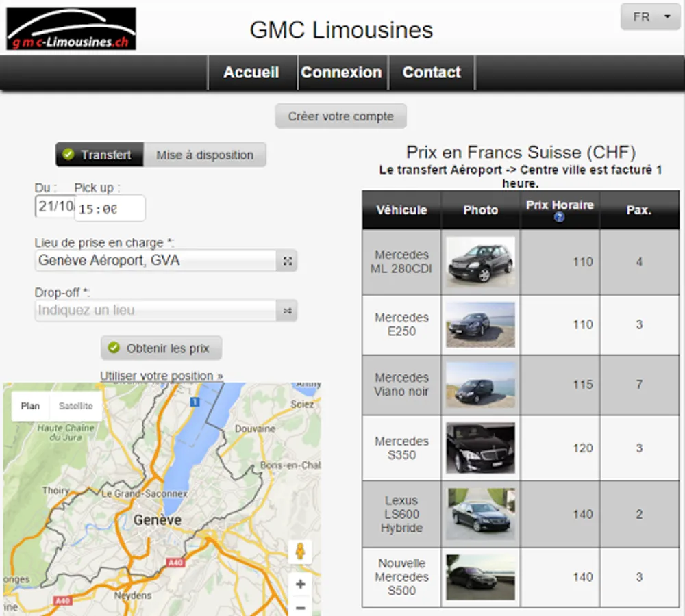
Task: Switch map to Satellite view
Action: [76, 406]
